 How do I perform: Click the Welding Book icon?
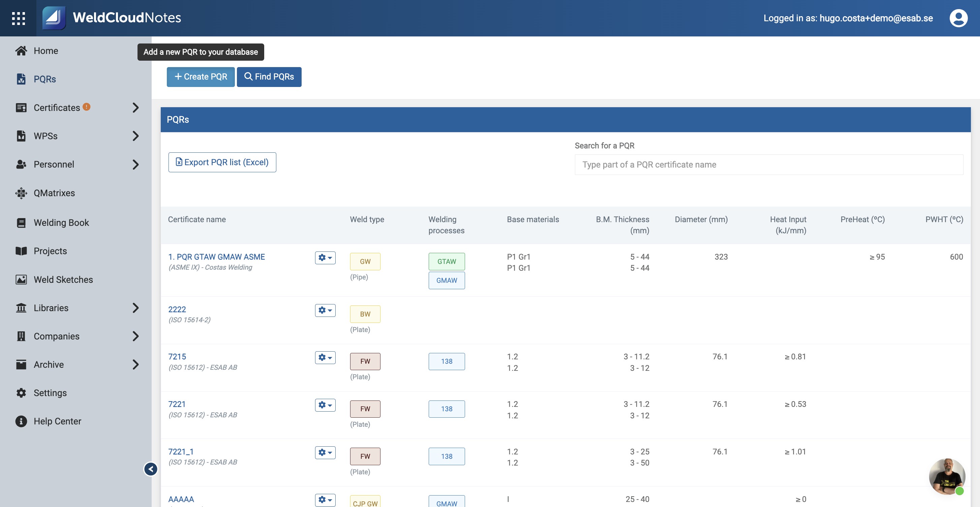point(21,223)
